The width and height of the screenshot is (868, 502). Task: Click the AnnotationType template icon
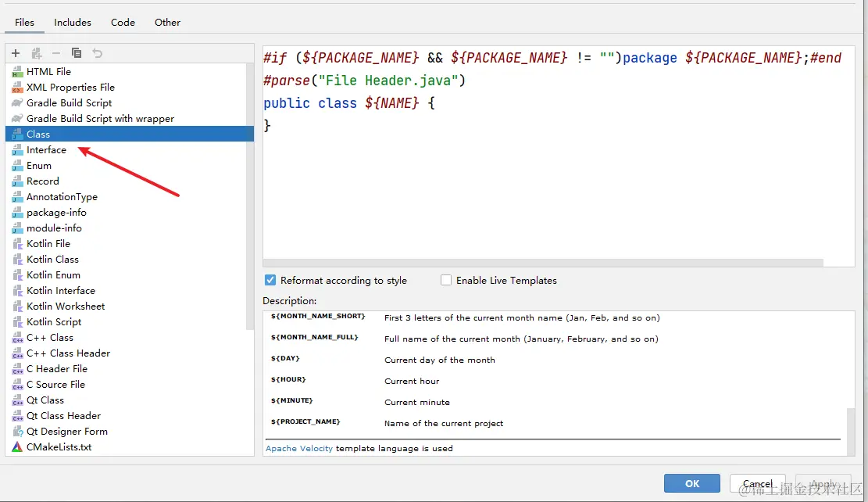[17, 197]
